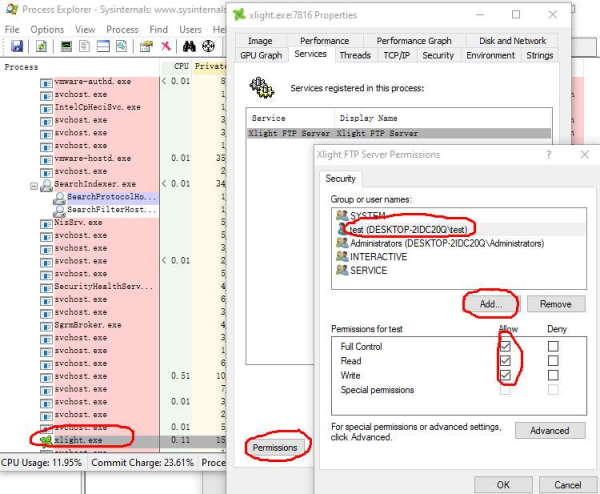Switch to the Environment tab
Image resolution: width=600 pixels, height=494 pixels.
pyautogui.click(x=490, y=55)
